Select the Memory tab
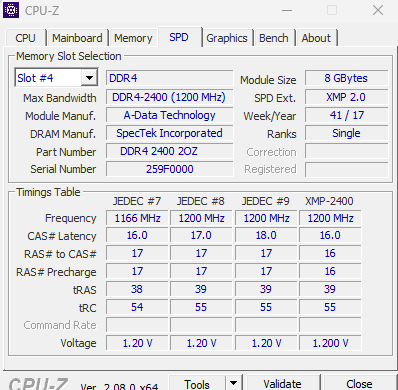 (133, 38)
